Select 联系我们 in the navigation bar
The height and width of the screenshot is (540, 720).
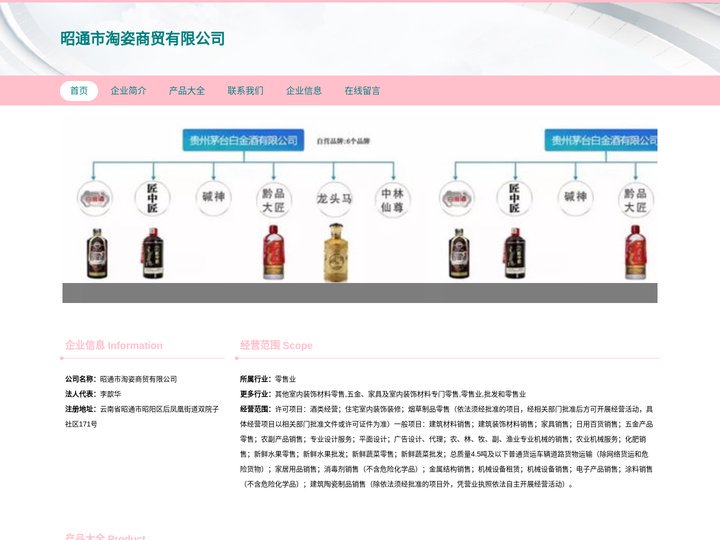[246, 91]
